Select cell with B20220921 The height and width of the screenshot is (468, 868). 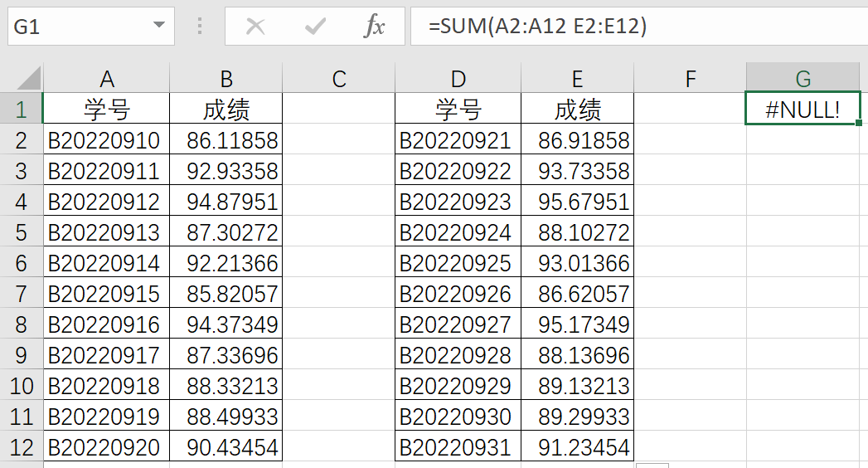click(458, 139)
